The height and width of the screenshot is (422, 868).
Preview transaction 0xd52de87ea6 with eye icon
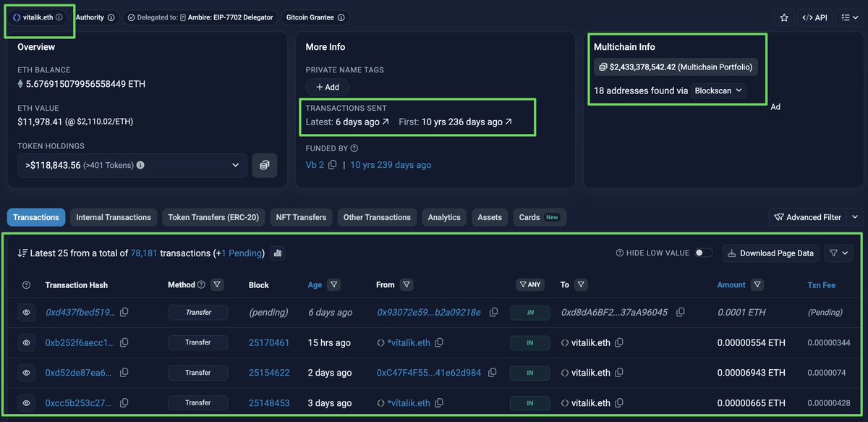tap(26, 373)
